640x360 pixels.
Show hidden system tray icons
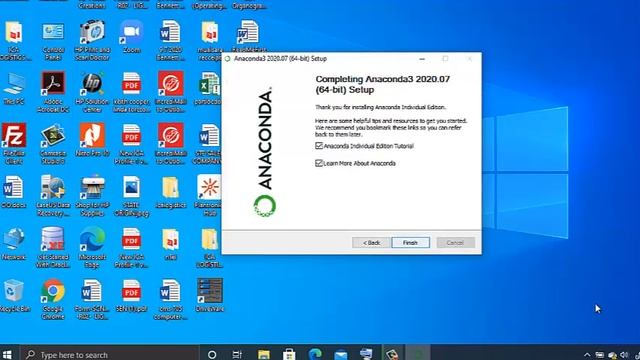(587, 355)
